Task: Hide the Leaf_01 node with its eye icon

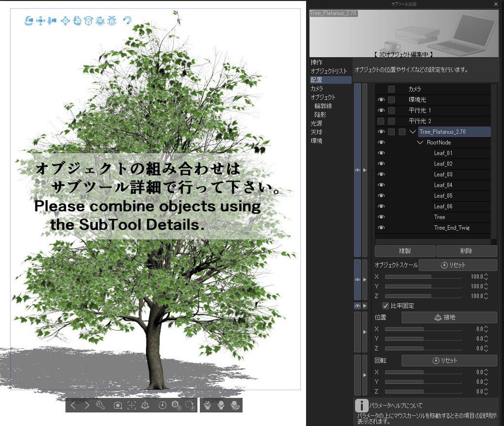Action: (x=381, y=153)
